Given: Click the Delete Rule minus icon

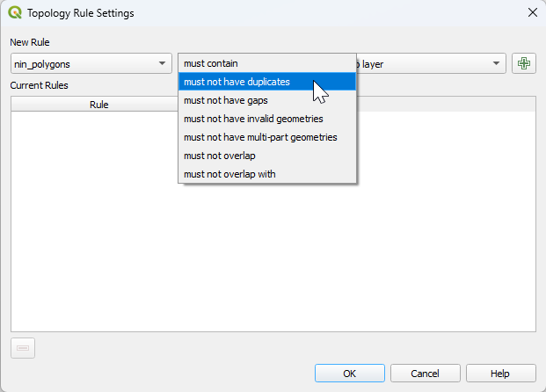Looking at the screenshot, I should 23,348.
